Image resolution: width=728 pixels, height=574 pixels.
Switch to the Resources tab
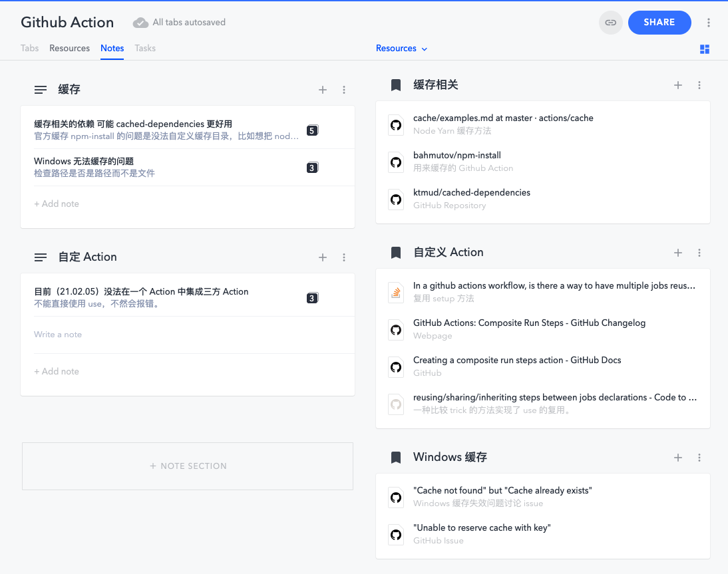tap(70, 49)
